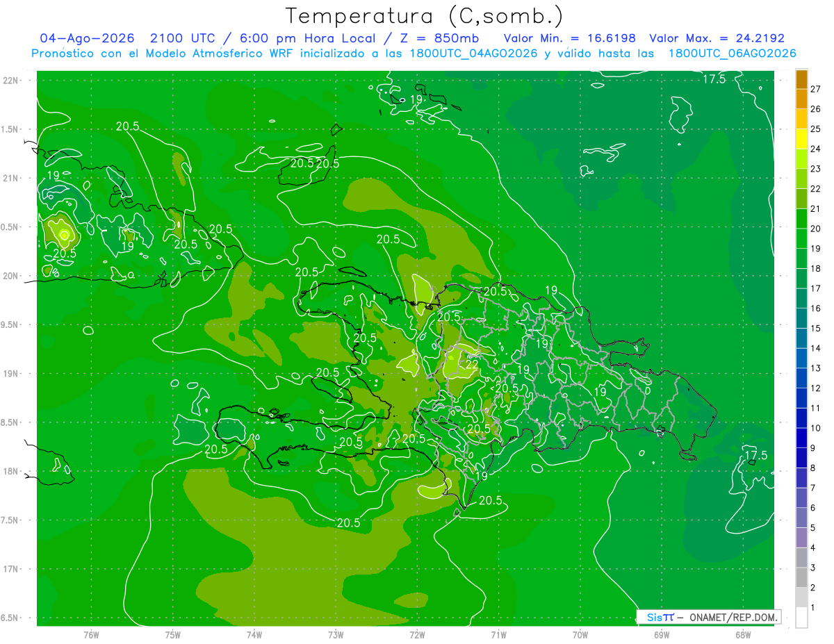The width and height of the screenshot is (834, 644).
Task: Click the olive legend swatch between 21 and 22
Action: pos(802,199)
